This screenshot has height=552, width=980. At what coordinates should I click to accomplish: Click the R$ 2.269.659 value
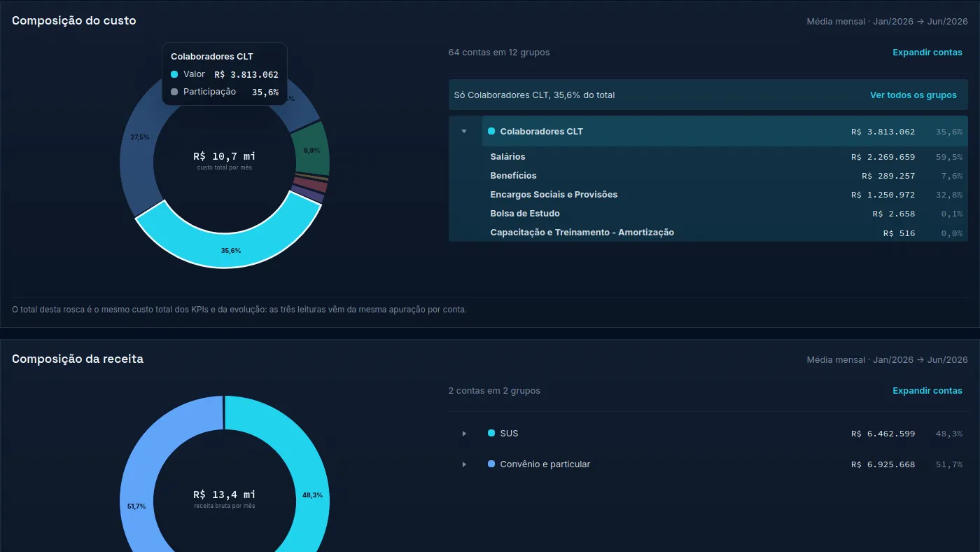[883, 157]
